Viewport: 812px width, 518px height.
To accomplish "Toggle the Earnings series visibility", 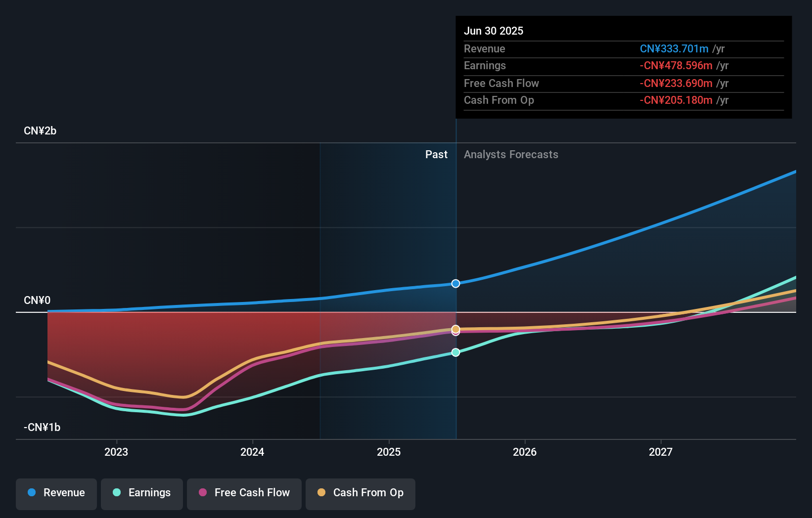I will pyautogui.click(x=142, y=493).
